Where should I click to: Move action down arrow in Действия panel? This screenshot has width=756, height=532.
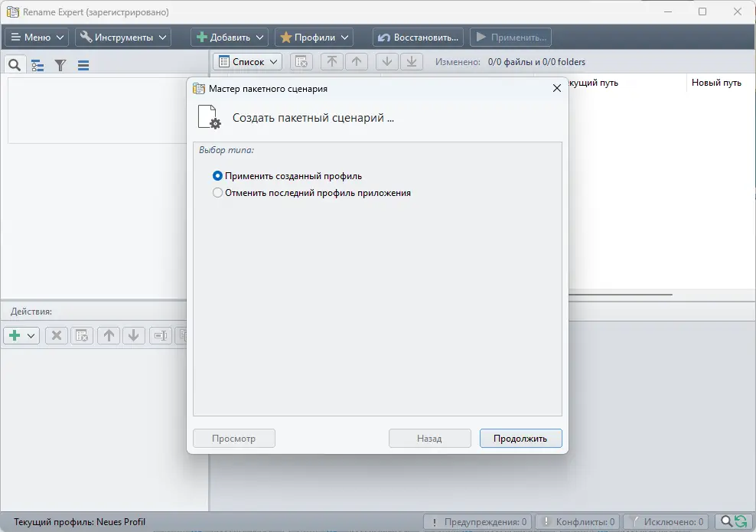tap(134, 335)
